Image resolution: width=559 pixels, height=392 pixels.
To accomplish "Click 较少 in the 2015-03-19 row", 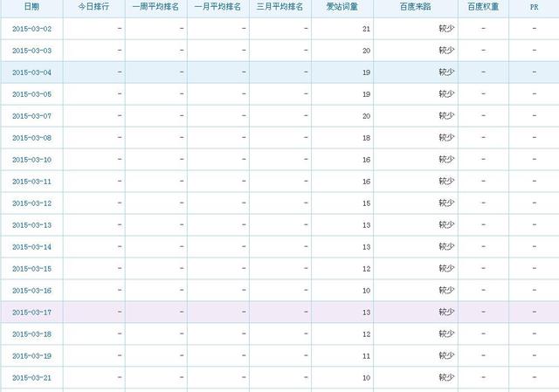I will (446, 355).
